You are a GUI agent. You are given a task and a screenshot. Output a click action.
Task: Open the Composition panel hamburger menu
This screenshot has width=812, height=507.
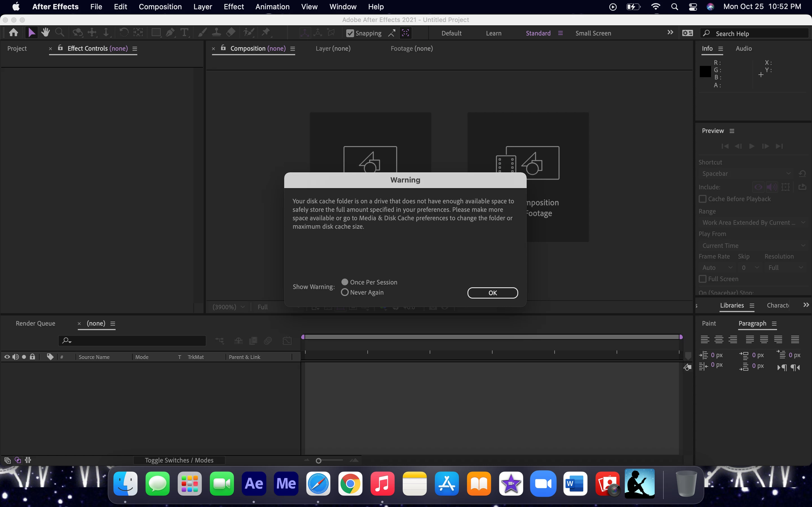tap(293, 49)
